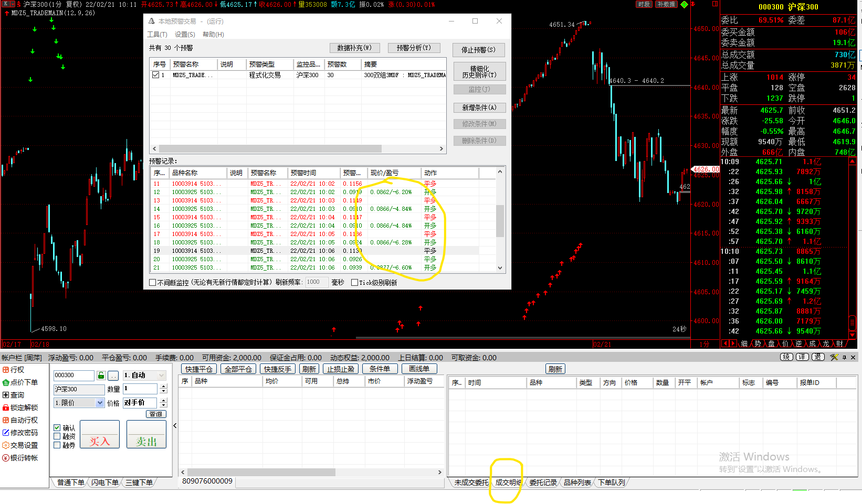Click the 刷新频率 1000 input field
862x504 pixels.
point(317,282)
